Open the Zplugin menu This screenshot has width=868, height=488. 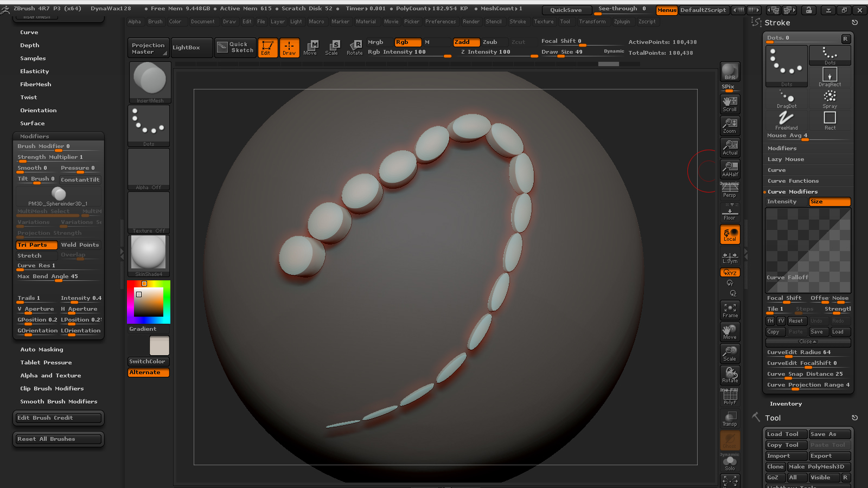(622, 22)
